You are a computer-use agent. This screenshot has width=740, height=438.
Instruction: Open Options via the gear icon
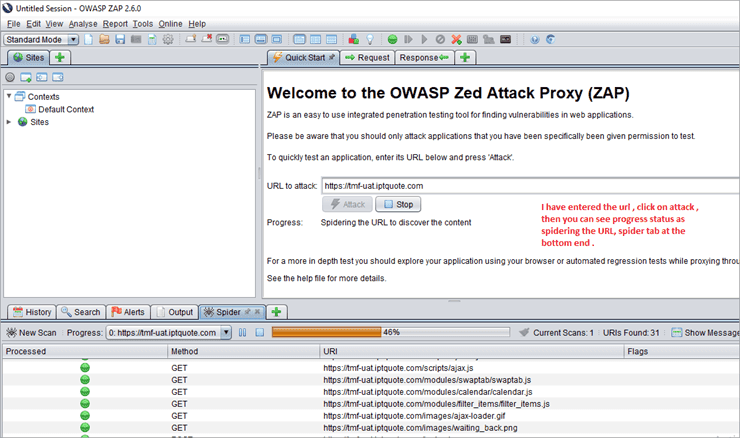coord(168,40)
